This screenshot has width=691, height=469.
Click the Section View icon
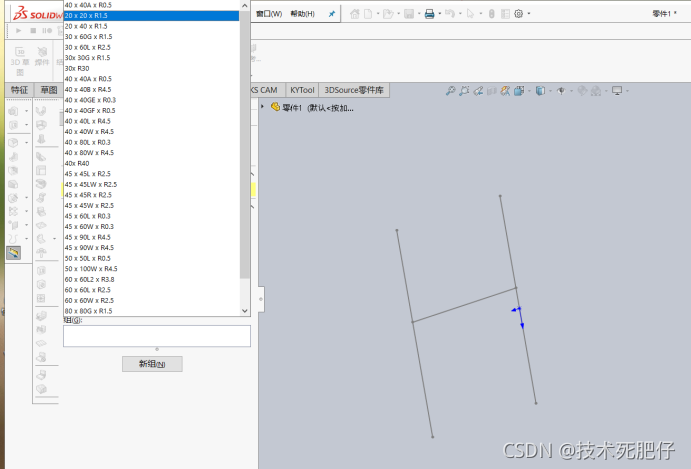point(492,91)
